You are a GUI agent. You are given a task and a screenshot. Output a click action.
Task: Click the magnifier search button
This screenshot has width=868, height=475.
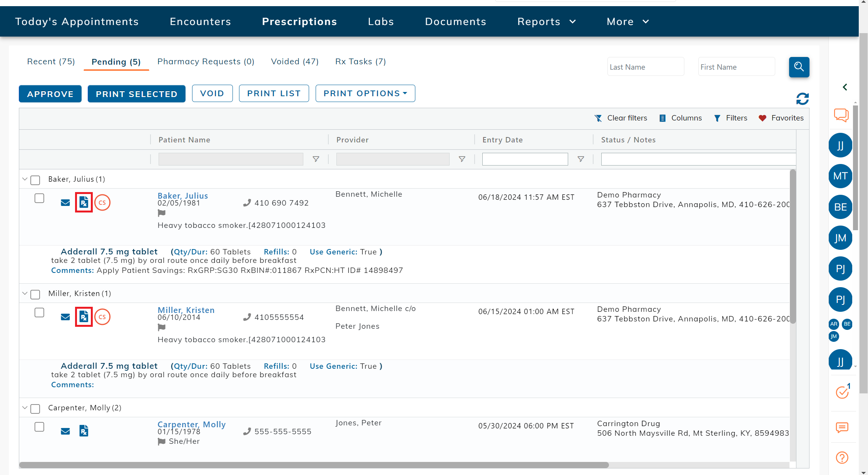click(799, 67)
